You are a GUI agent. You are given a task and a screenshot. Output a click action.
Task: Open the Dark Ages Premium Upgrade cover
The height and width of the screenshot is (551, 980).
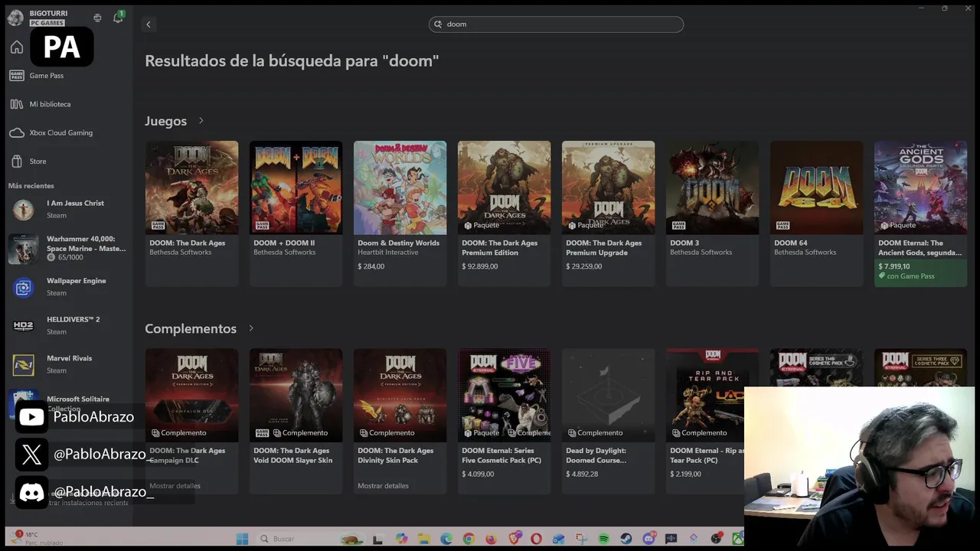[x=608, y=187]
